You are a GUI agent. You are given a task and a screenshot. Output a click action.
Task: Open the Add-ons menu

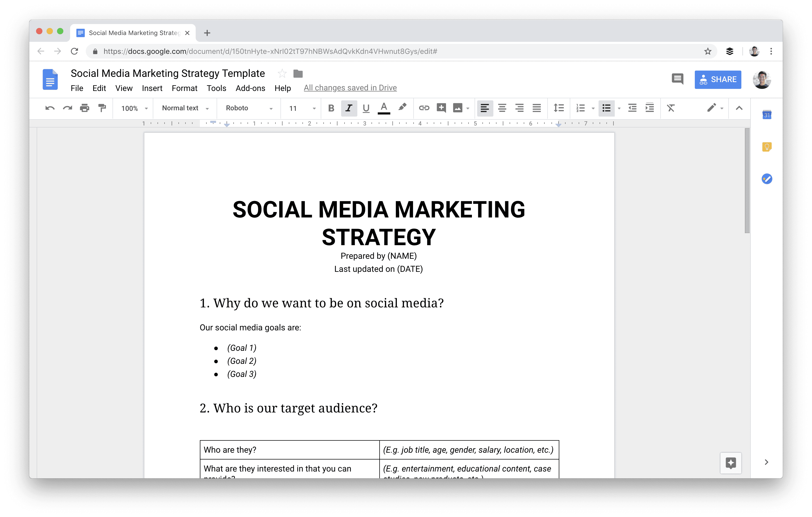point(250,88)
